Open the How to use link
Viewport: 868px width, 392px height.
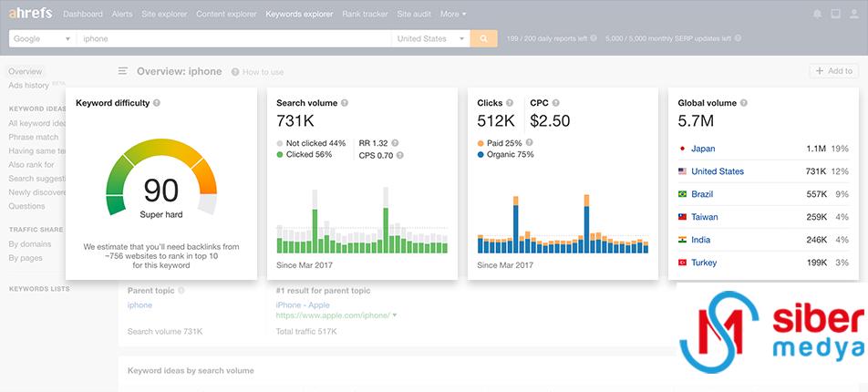point(263,72)
